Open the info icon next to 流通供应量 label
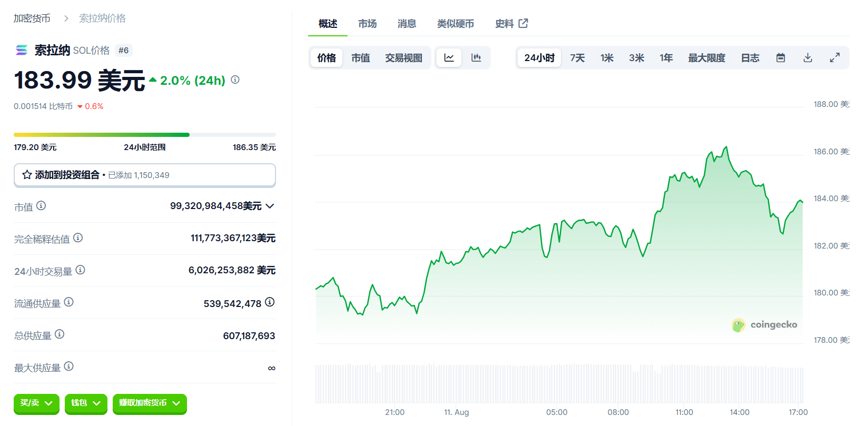 69,302
